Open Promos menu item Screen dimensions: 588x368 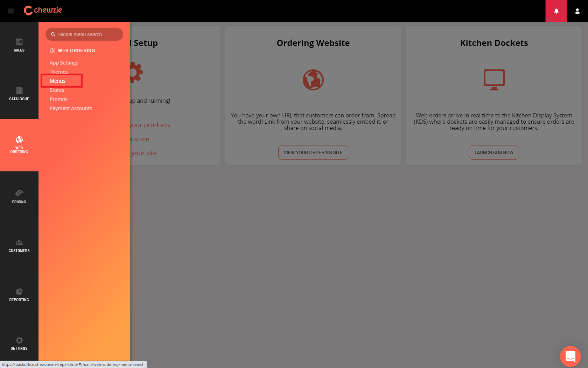[x=58, y=99]
